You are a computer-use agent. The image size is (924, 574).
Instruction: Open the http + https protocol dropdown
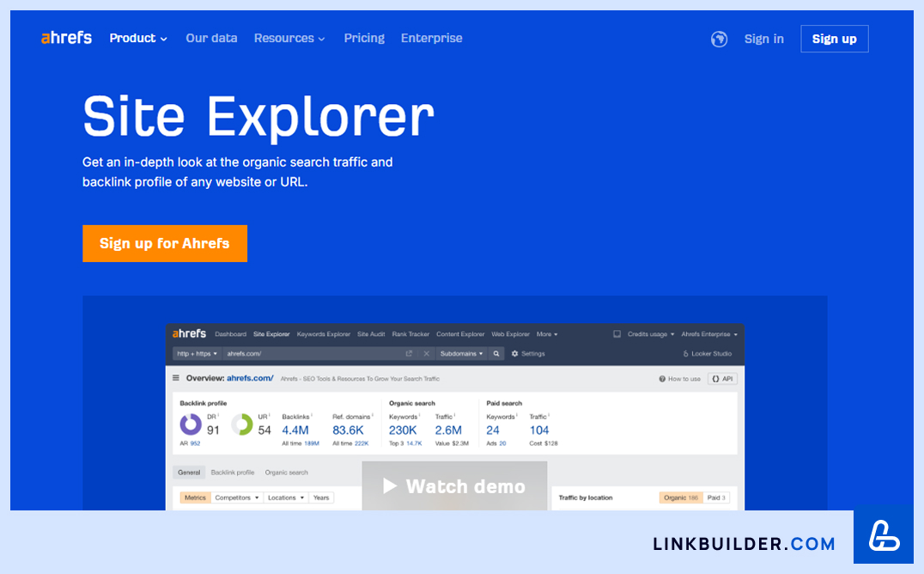197,353
